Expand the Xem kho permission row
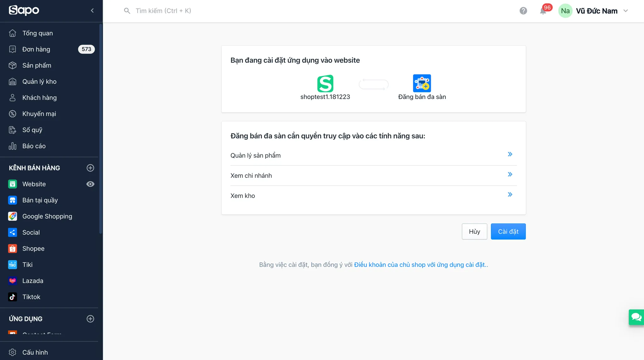 coord(510,194)
